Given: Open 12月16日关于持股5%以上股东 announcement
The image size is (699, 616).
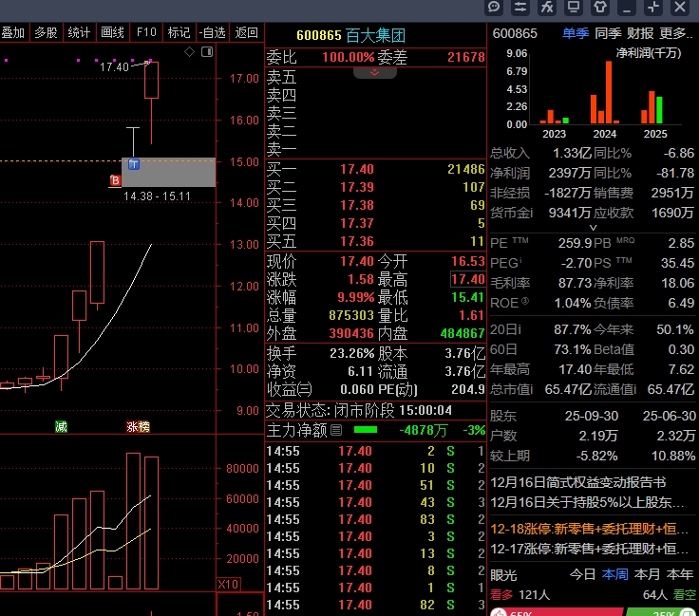Looking at the screenshot, I should tap(587, 502).
